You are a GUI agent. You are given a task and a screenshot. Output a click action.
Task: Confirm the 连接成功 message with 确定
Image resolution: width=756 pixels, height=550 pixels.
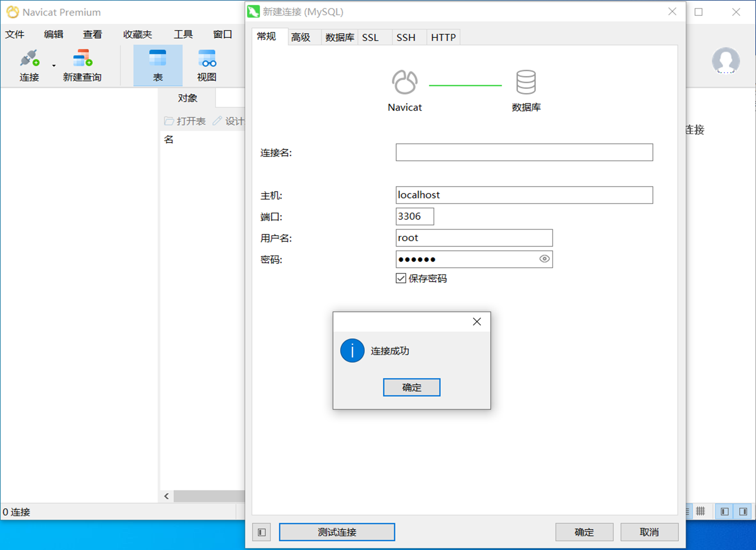point(412,387)
